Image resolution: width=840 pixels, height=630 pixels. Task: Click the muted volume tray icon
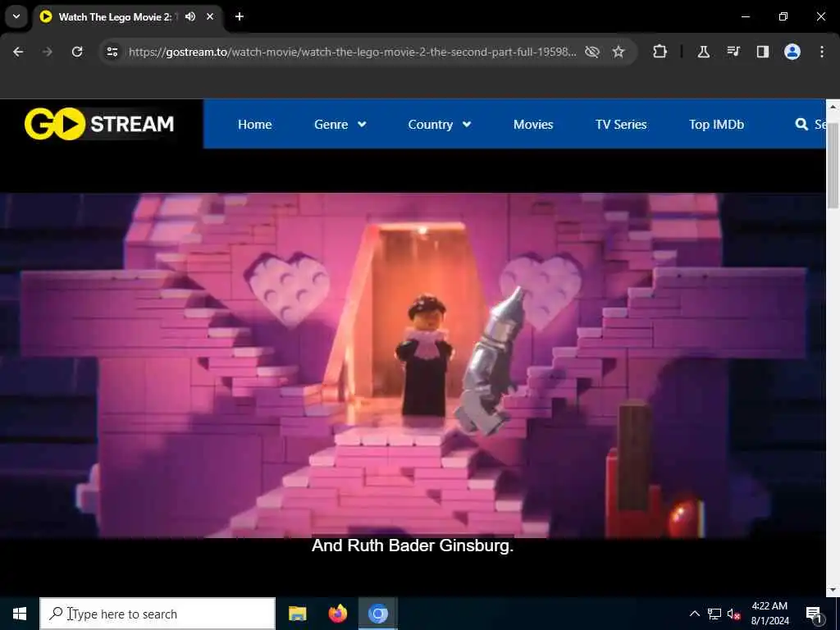(x=733, y=614)
